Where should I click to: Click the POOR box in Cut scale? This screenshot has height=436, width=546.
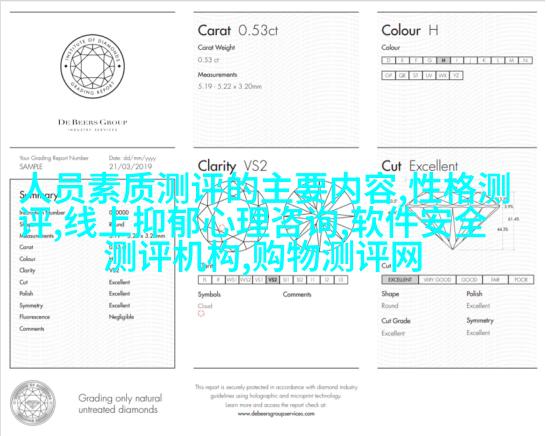pos(521,280)
